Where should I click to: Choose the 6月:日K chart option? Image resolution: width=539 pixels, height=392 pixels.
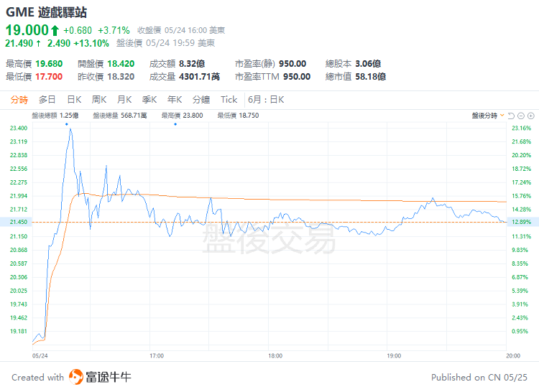(266, 100)
